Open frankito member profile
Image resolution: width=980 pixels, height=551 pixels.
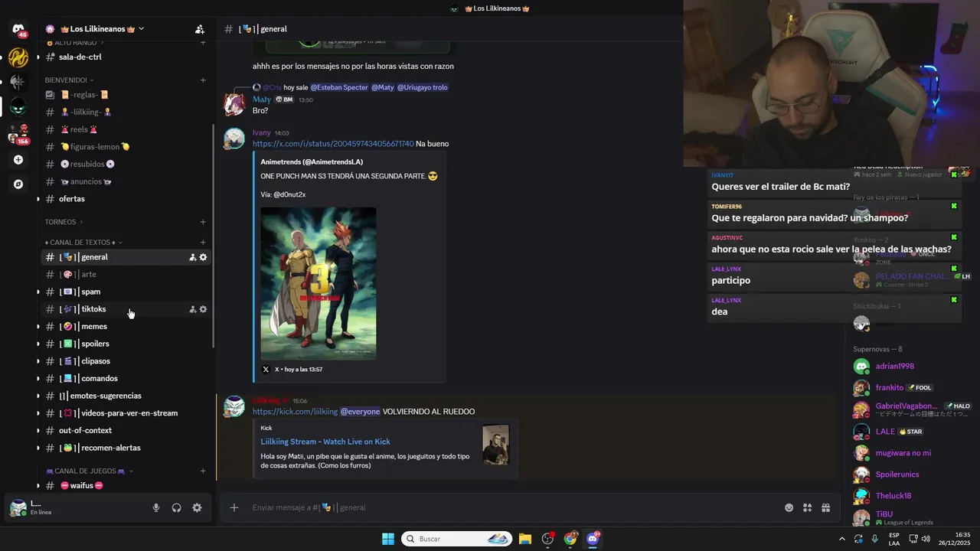pos(910,388)
